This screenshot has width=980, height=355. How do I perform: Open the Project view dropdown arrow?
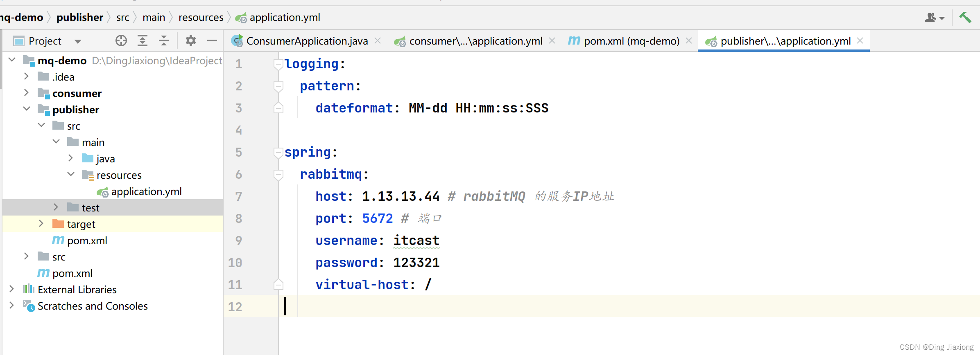[78, 41]
